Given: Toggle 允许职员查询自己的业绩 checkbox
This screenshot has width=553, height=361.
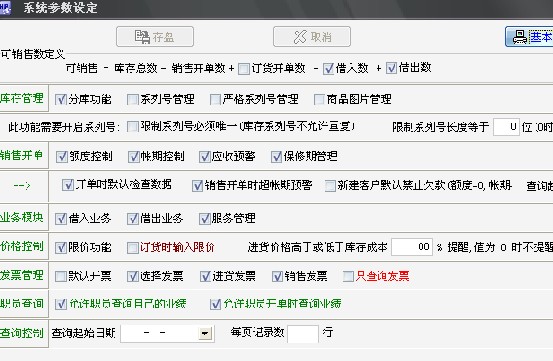Looking at the screenshot, I should tap(61, 304).
